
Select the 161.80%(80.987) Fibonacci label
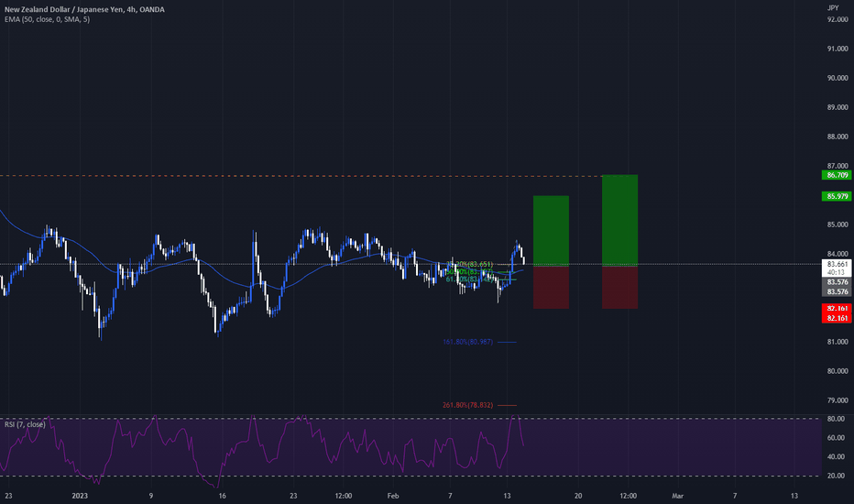pos(468,342)
